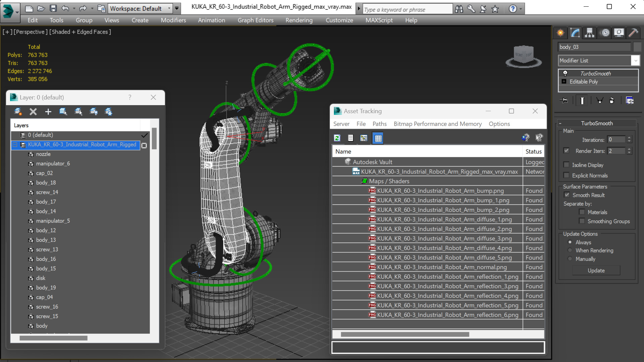Click Create New Layer icon in Layer dialog
The image size is (644, 362).
pos(18,112)
